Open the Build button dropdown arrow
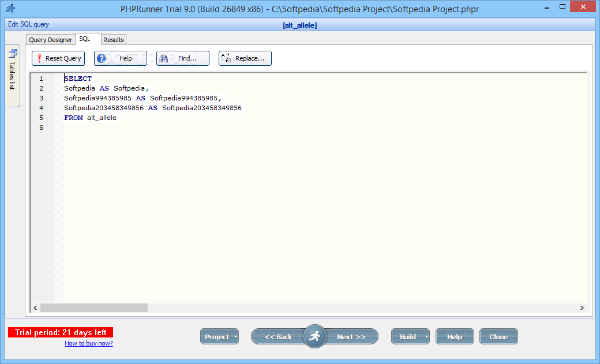 pos(426,337)
